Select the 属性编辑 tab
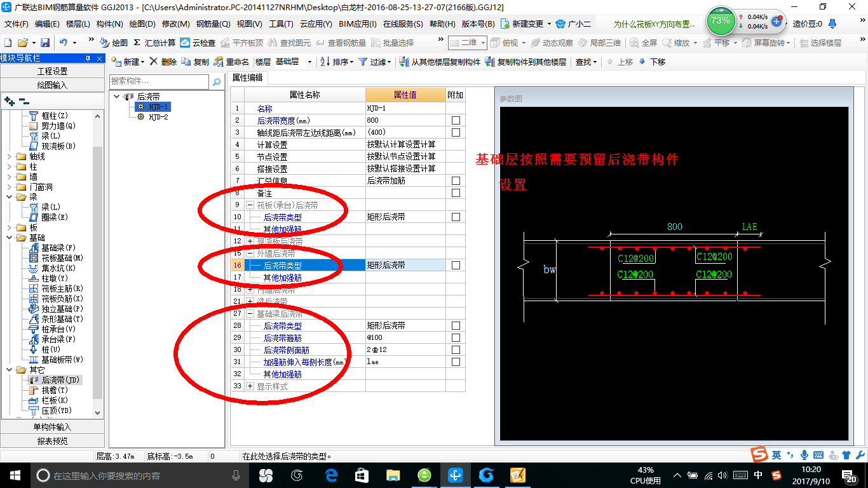The height and width of the screenshot is (488, 868). [x=248, y=78]
